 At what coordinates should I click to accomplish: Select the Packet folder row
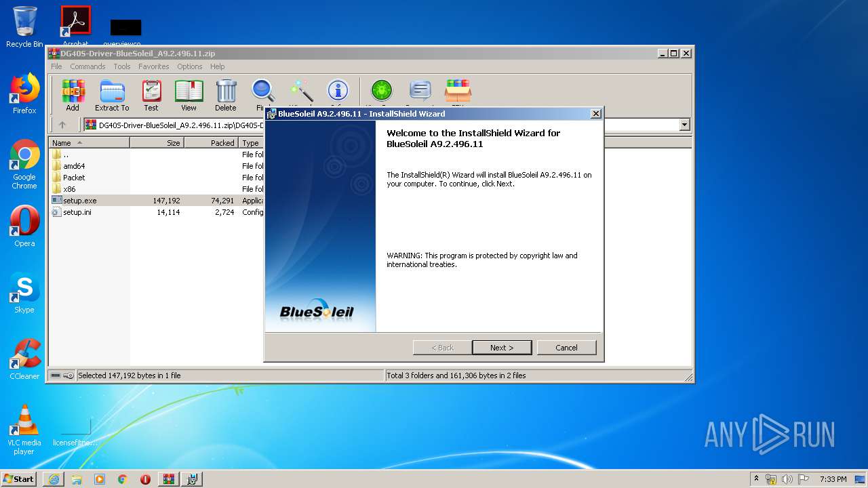pyautogui.click(x=157, y=178)
